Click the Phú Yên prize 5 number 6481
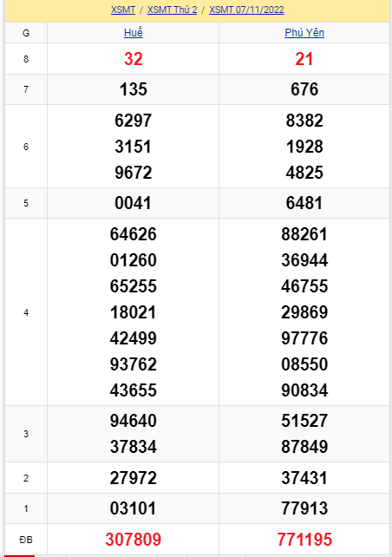392x557 pixels. click(304, 203)
